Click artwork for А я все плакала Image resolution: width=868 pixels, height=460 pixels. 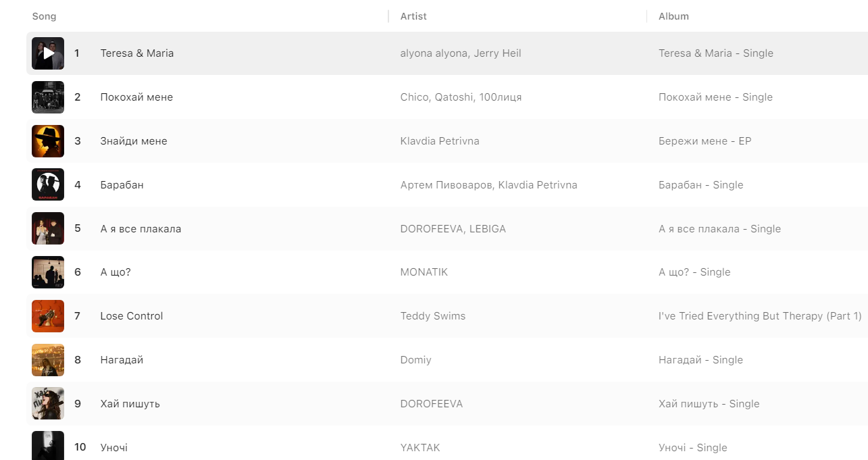(48, 228)
